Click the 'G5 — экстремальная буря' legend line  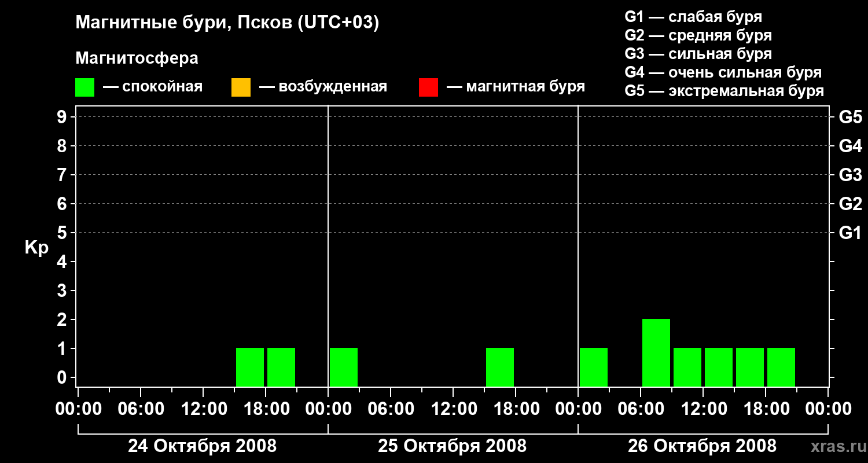[724, 91]
